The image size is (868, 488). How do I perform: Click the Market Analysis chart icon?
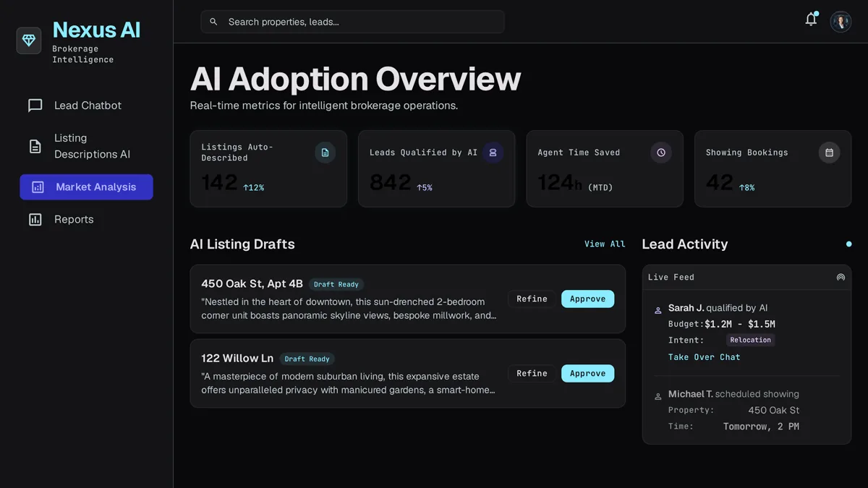pyautogui.click(x=38, y=187)
